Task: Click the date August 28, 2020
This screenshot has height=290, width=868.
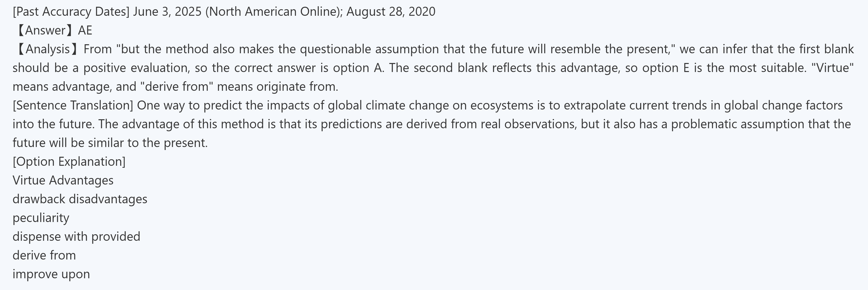Action: point(390,12)
